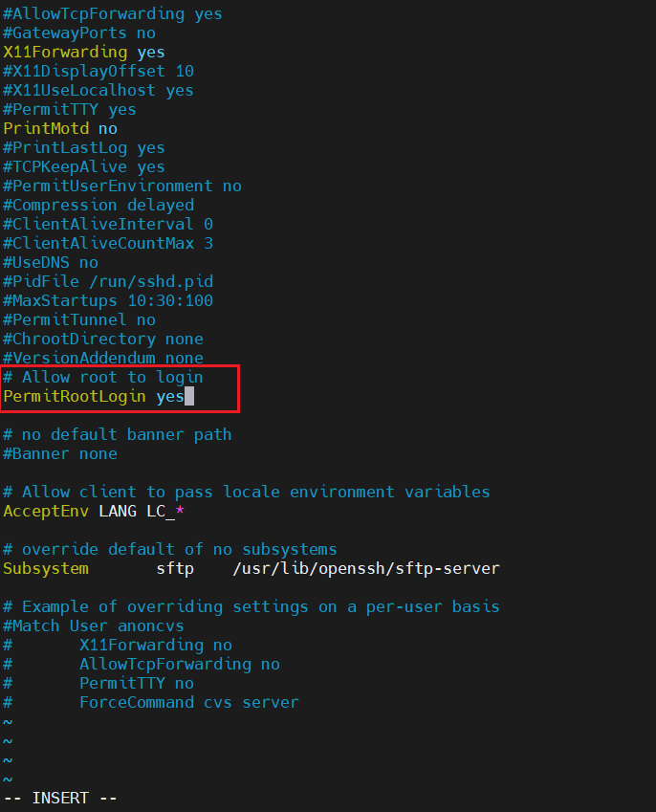The width and height of the screenshot is (656, 812).
Task: Click the #UseDNS no line
Action: pyautogui.click(x=51, y=263)
